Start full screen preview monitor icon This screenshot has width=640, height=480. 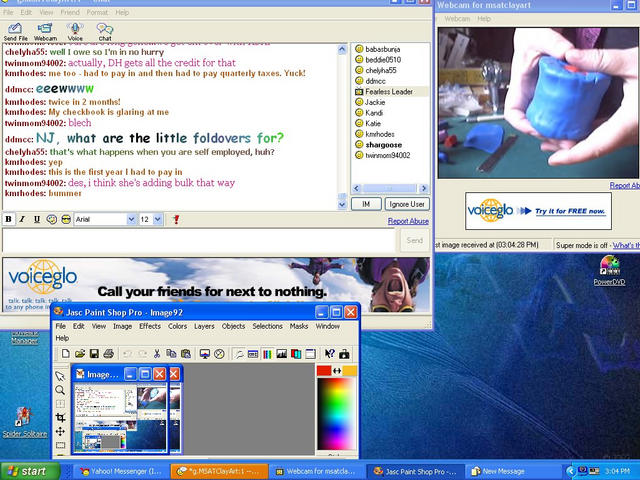coord(205,354)
